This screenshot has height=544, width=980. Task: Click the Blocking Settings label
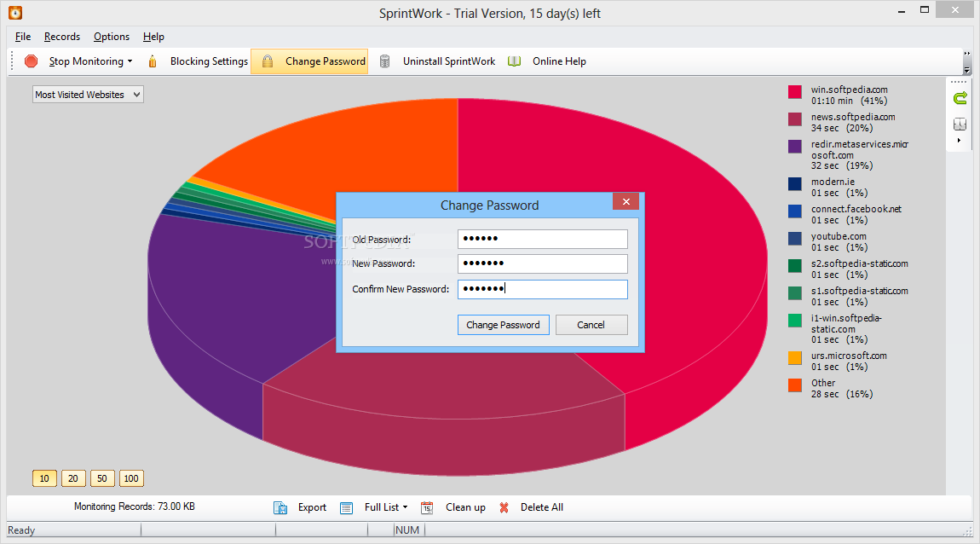pyautogui.click(x=209, y=61)
